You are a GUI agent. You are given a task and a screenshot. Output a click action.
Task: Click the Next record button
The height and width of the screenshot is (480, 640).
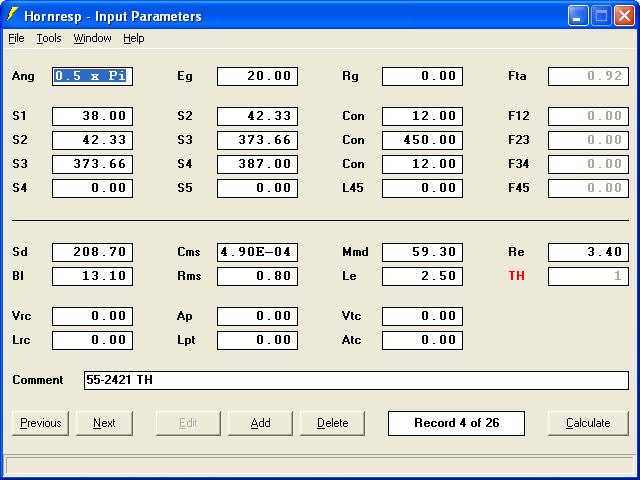coord(104,423)
